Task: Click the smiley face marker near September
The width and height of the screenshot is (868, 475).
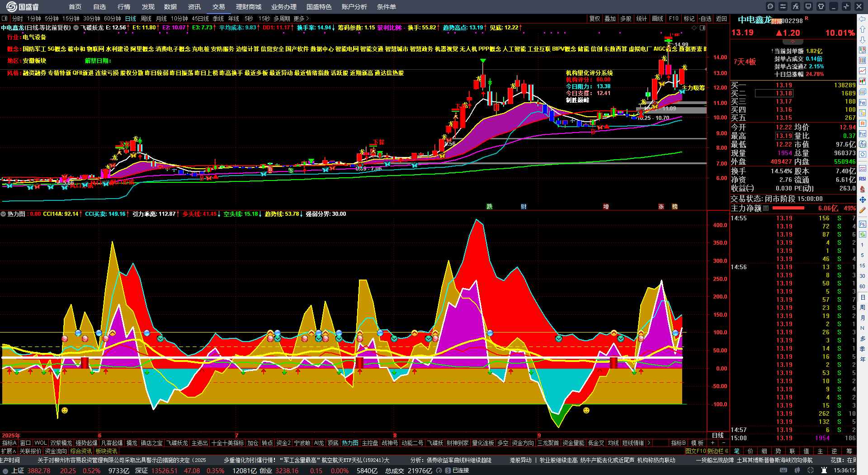Action: point(586,410)
